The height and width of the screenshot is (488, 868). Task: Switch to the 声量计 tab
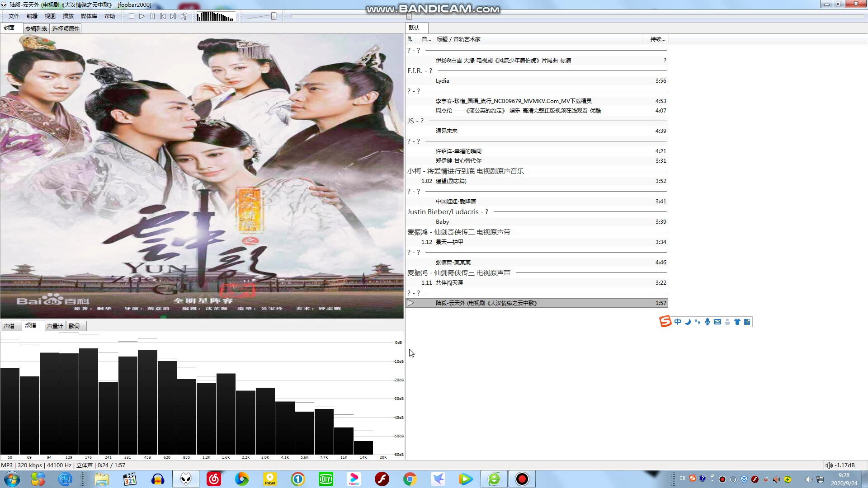tap(55, 326)
